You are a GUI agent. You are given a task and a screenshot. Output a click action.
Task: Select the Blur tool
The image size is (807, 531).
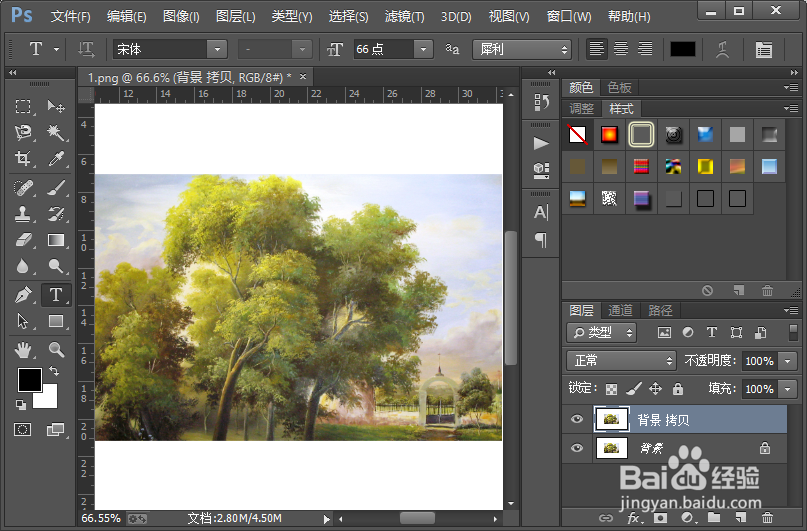point(23,266)
